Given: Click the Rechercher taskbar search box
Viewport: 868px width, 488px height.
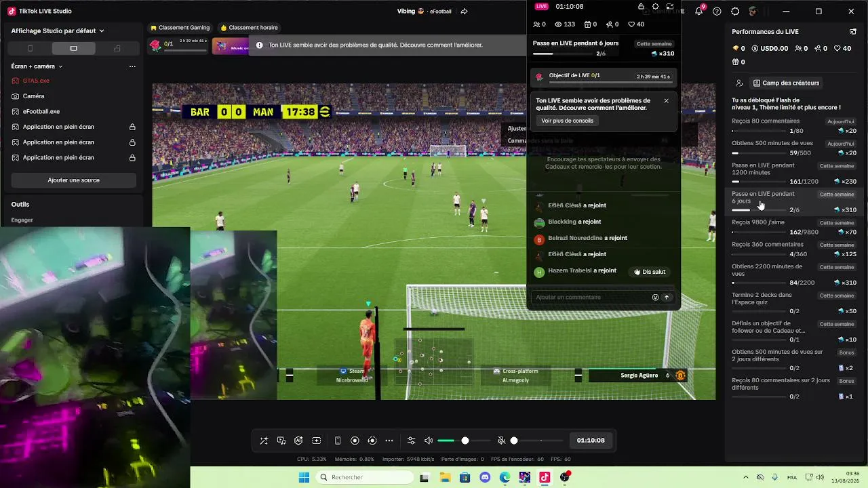Looking at the screenshot, I should (x=365, y=477).
